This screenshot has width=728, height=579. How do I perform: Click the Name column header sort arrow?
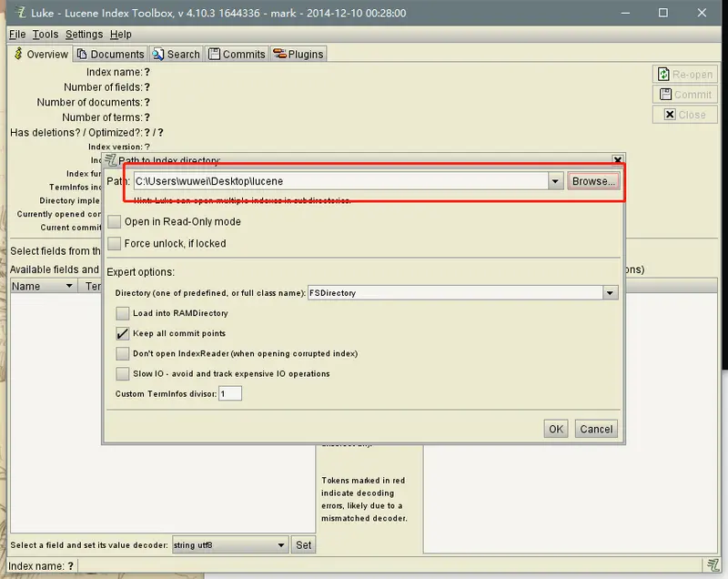(x=69, y=286)
